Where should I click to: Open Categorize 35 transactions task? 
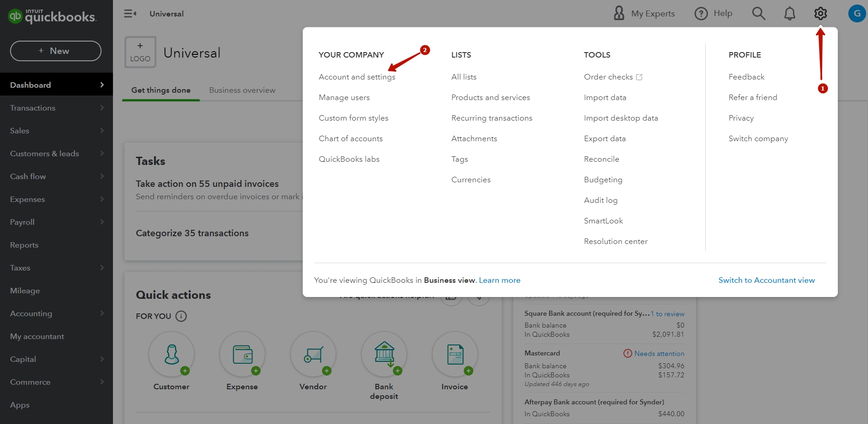192,233
